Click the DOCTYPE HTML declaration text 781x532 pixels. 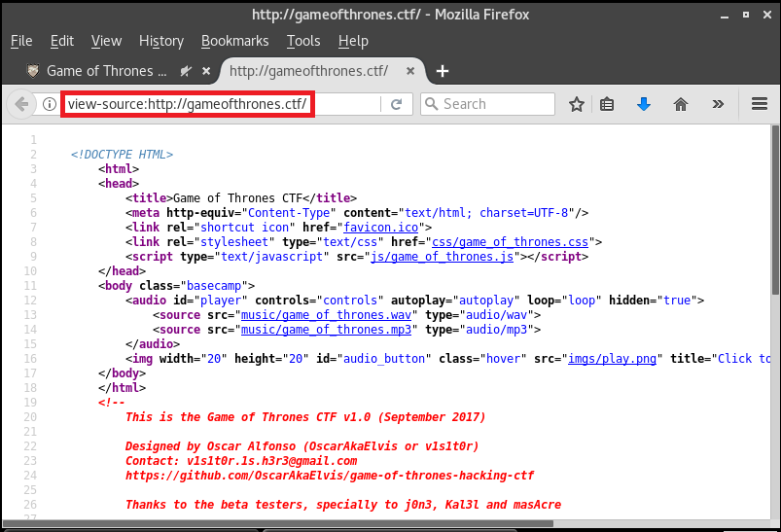(x=122, y=155)
